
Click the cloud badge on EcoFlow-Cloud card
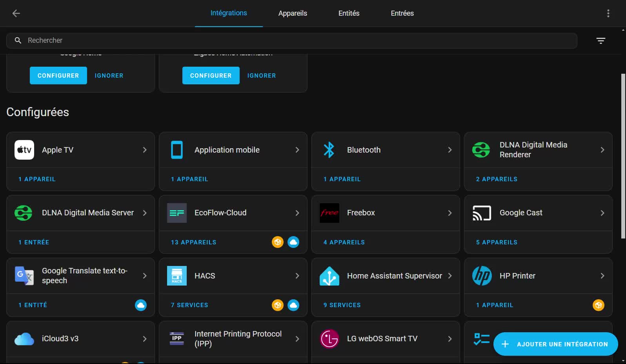pos(293,242)
